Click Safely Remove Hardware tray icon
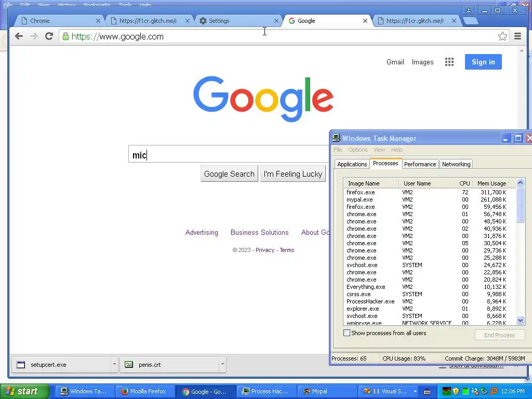This screenshot has height=399, width=532. click(484, 391)
